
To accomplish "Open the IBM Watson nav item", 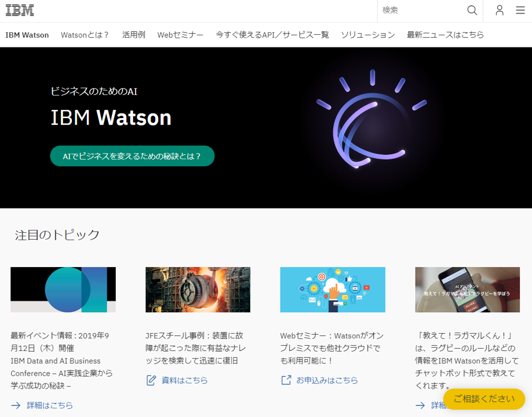I will coord(27,35).
